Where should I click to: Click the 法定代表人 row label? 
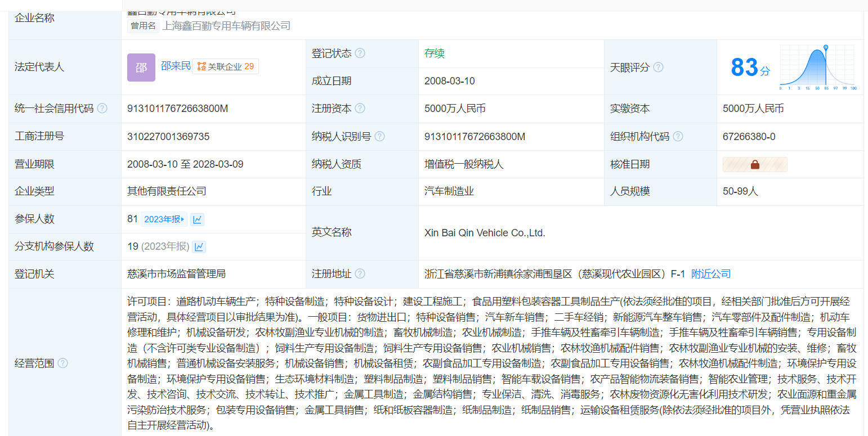pyautogui.click(x=39, y=67)
